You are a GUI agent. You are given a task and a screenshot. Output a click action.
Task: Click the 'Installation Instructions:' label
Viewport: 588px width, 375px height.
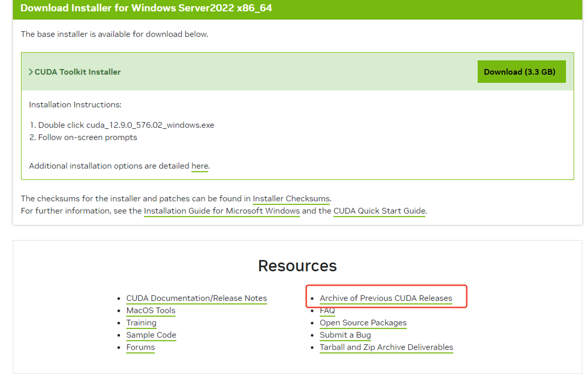75,105
